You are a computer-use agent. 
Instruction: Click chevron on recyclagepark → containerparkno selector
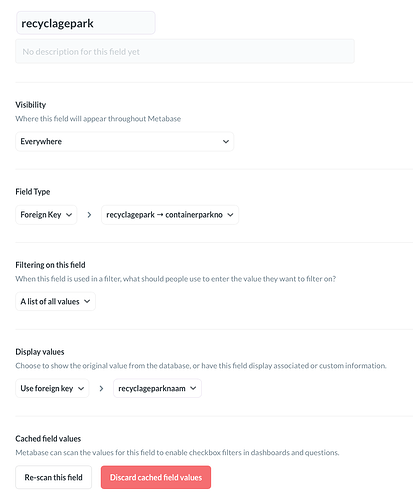[x=230, y=215]
